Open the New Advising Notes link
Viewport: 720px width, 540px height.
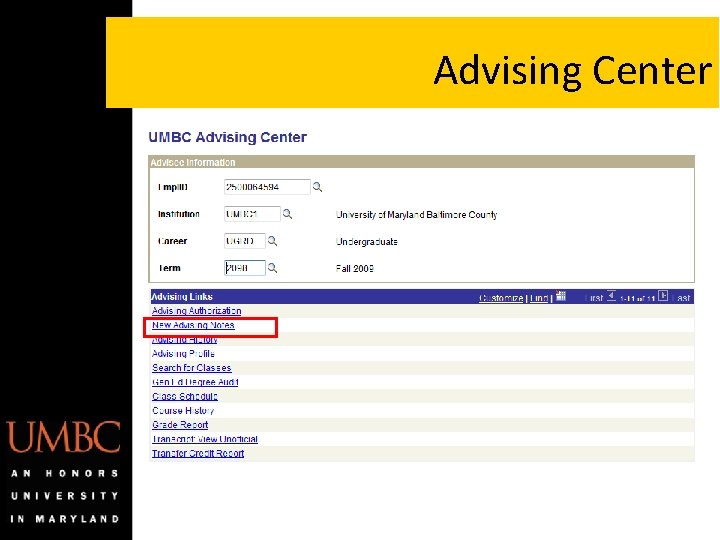pos(193,325)
